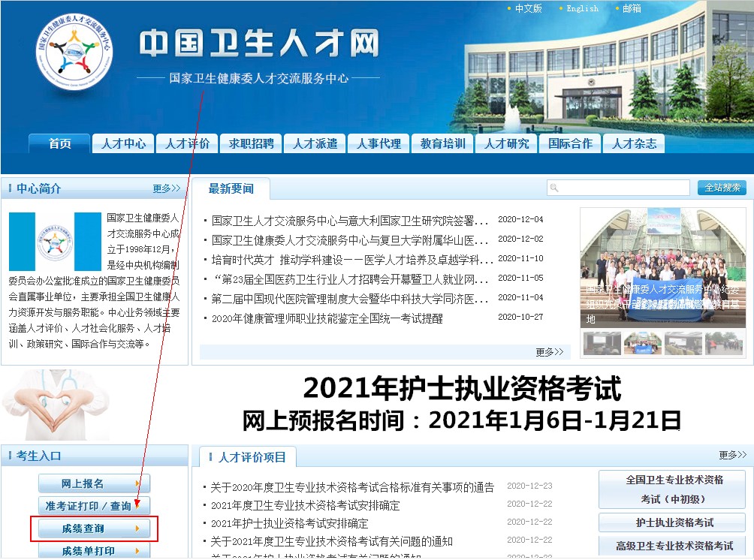
Task: Click the 全站搜索 search button
Action: [x=723, y=187]
